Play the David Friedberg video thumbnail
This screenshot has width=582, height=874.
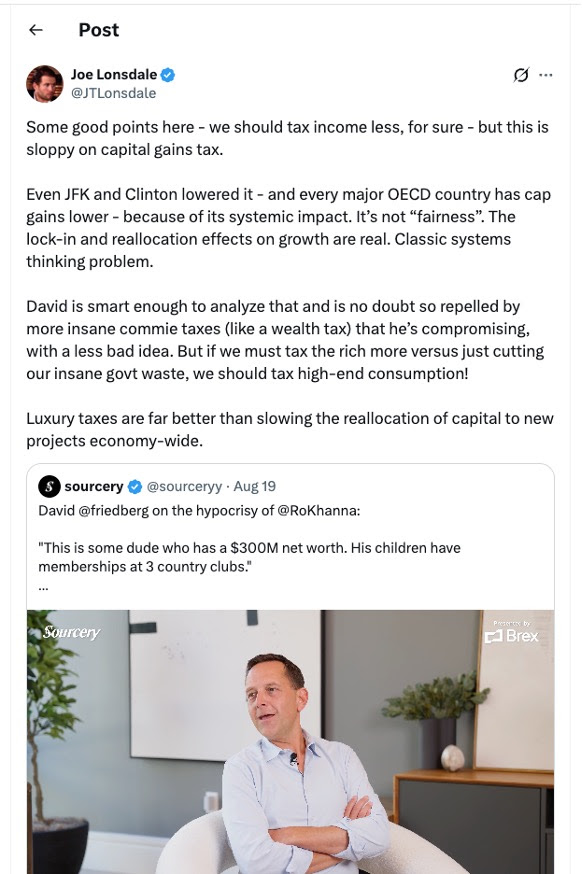290,742
